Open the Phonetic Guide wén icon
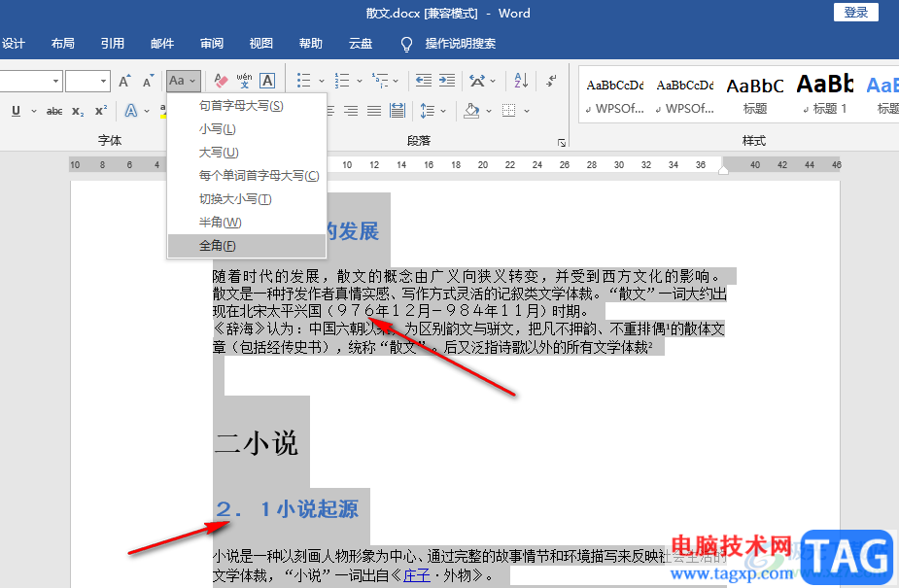This screenshot has width=899, height=588. pyautogui.click(x=244, y=82)
